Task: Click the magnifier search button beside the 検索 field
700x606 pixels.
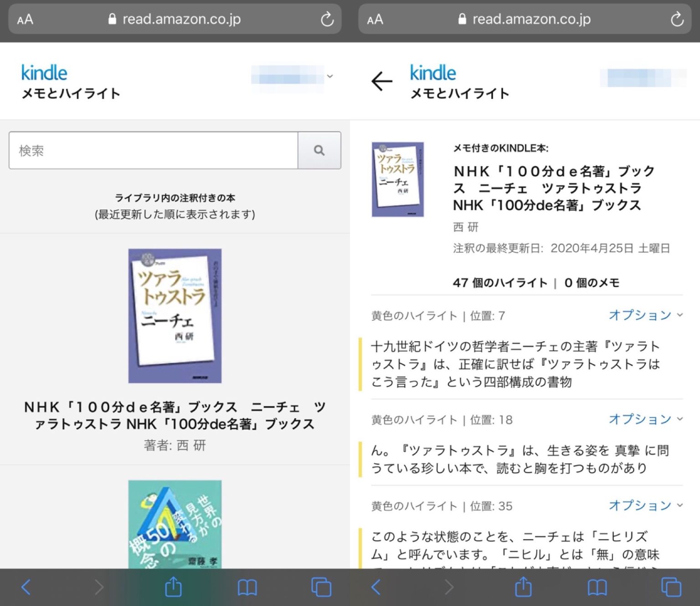Action: [x=319, y=150]
